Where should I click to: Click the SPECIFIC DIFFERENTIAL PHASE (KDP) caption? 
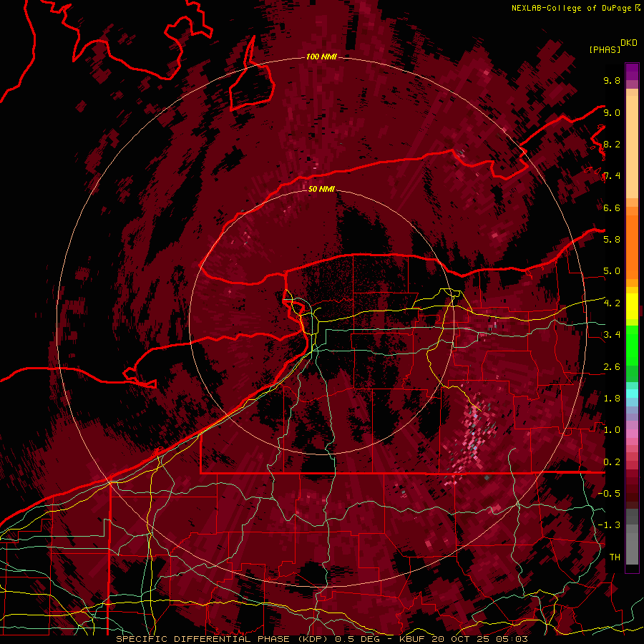coord(223,639)
